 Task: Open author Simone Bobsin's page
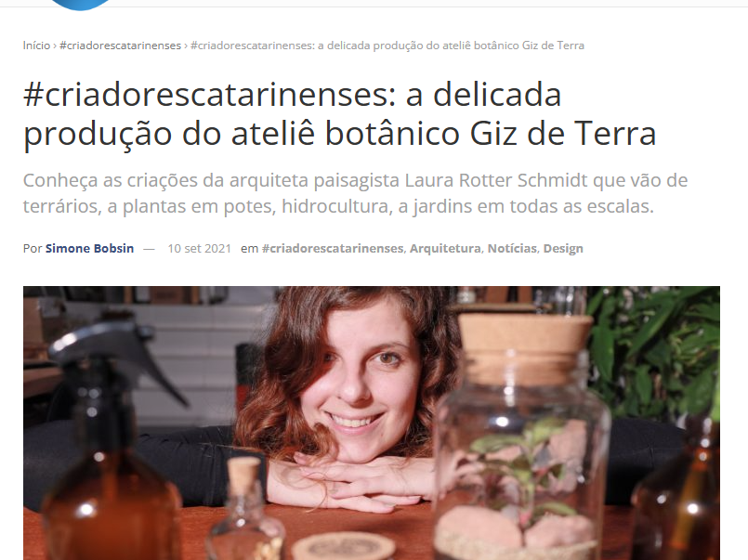pos(89,248)
